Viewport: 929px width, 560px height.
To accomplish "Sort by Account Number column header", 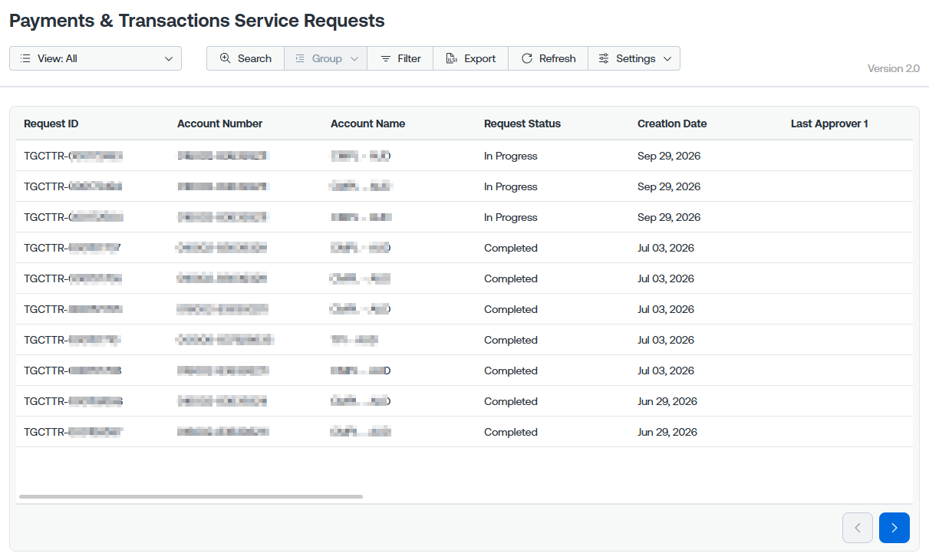I will (219, 124).
